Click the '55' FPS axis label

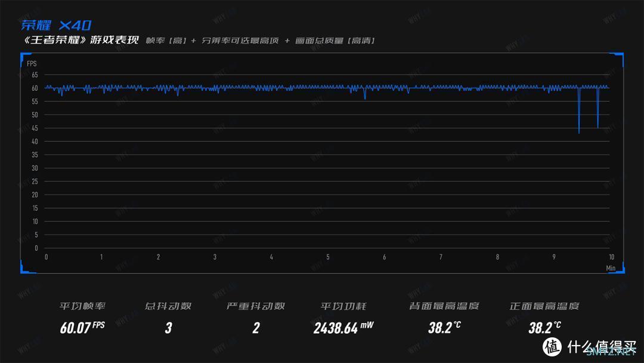tap(35, 101)
